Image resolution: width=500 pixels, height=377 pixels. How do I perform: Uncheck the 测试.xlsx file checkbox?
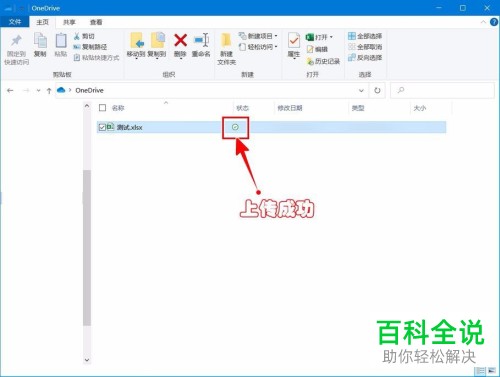102,127
